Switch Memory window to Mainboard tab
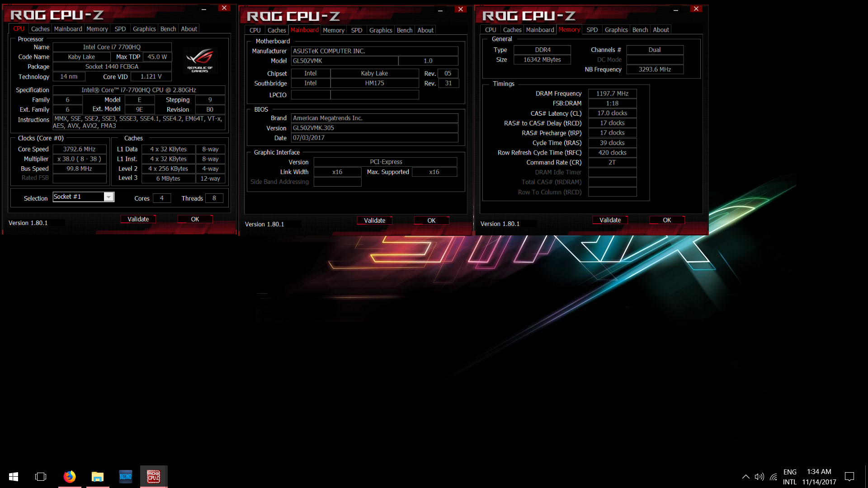This screenshot has width=868, height=488. (540, 30)
